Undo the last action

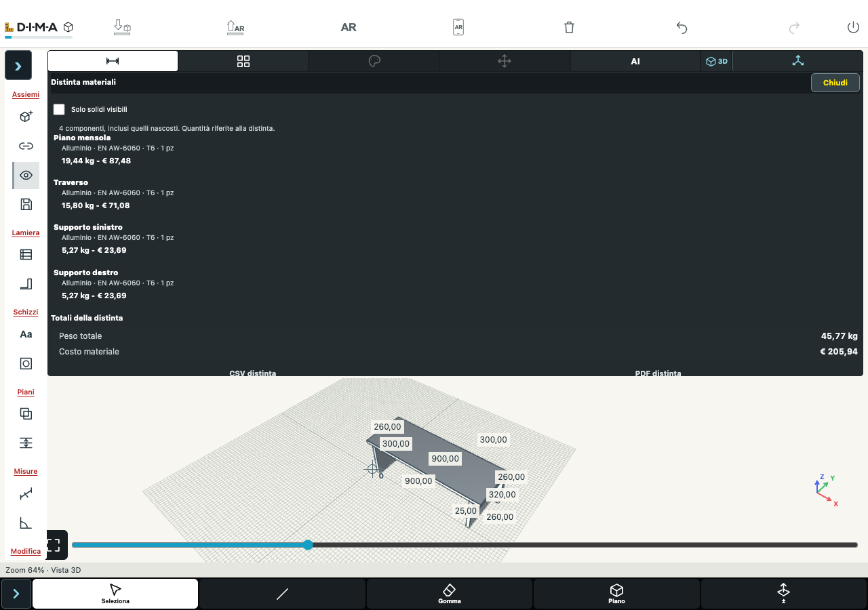[x=682, y=27]
